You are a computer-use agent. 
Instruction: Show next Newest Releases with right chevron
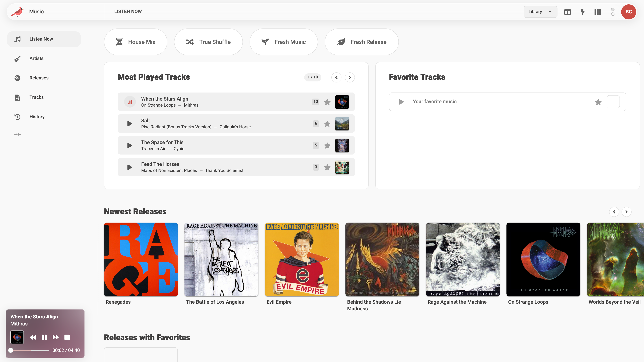[627, 212]
